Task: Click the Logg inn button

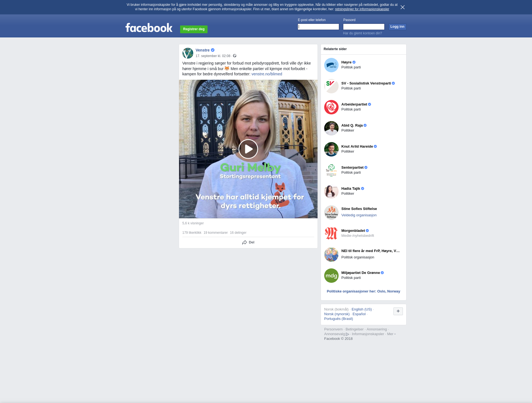Action: 397,27
